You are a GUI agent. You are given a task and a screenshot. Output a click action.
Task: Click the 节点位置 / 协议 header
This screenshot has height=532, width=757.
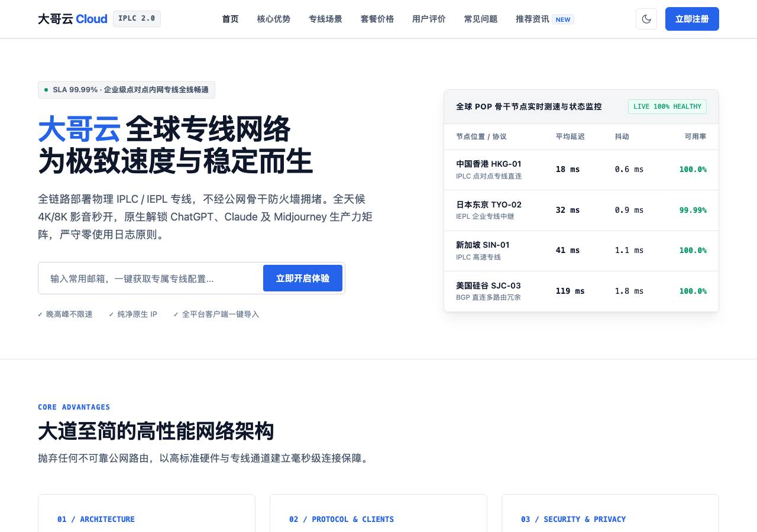481,137
